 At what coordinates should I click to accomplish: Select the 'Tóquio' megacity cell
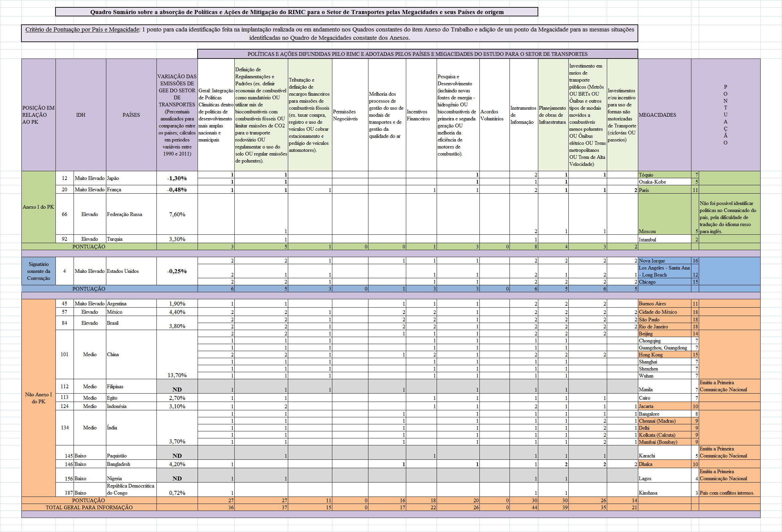pyautogui.click(x=665, y=175)
